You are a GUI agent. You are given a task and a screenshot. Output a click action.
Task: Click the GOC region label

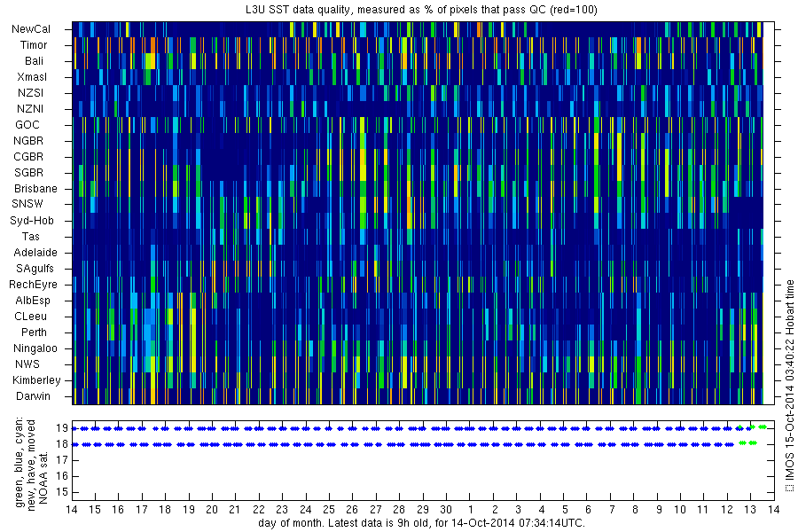[x=27, y=125]
